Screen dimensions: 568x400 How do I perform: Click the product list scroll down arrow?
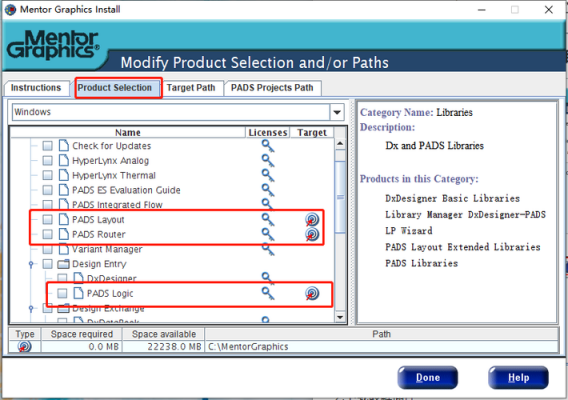[x=340, y=317]
